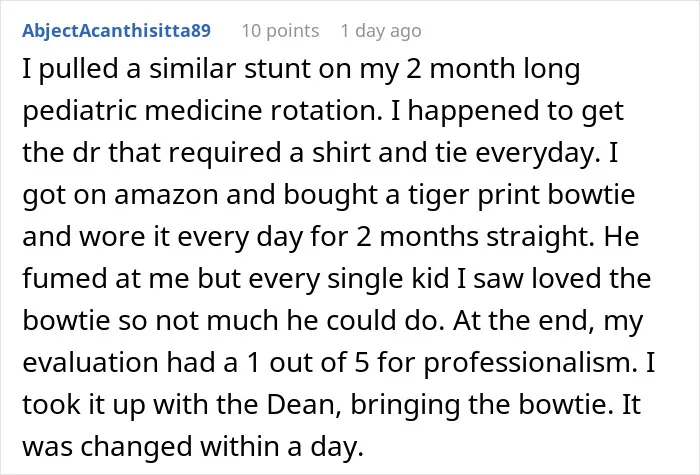This screenshot has height=475, width=700.
Task: Click the word within in the last line
Action: (239, 446)
